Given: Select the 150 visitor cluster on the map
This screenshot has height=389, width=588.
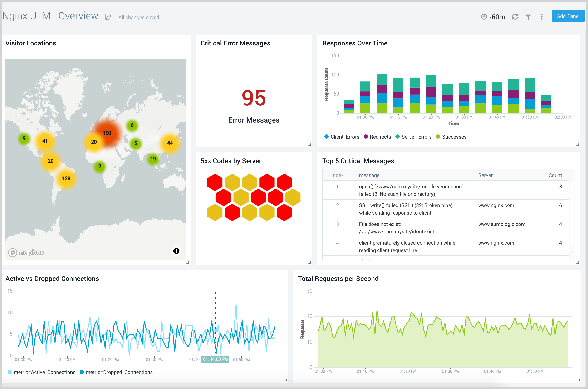Looking at the screenshot, I should (x=107, y=133).
